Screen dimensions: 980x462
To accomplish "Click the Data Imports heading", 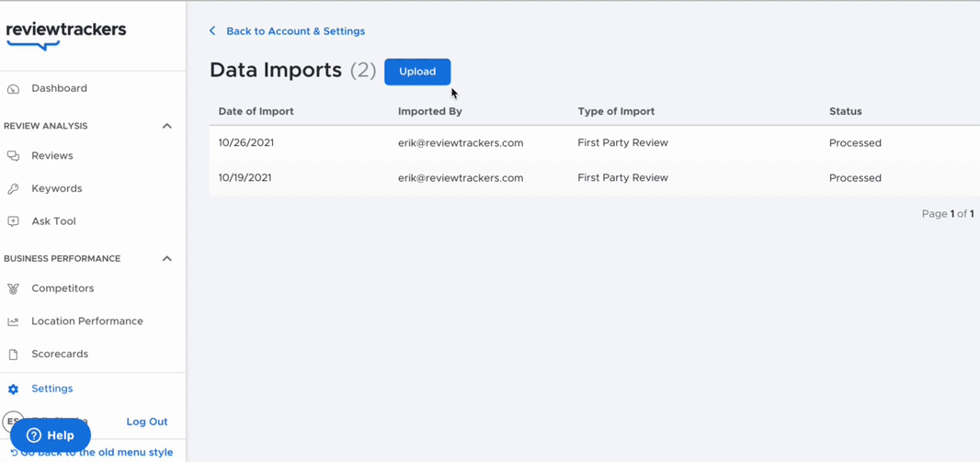I will (276, 71).
